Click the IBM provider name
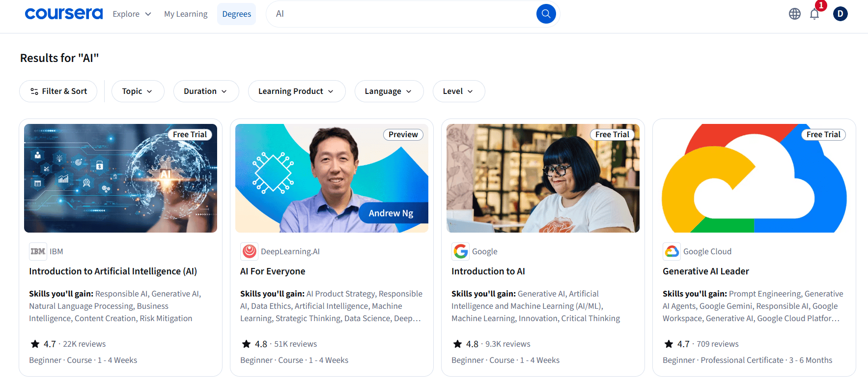Image resolution: width=868 pixels, height=387 pixels. click(56, 251)
